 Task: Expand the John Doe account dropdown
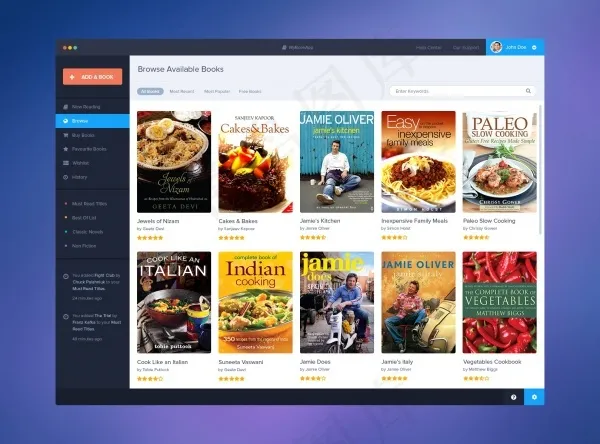535,47
